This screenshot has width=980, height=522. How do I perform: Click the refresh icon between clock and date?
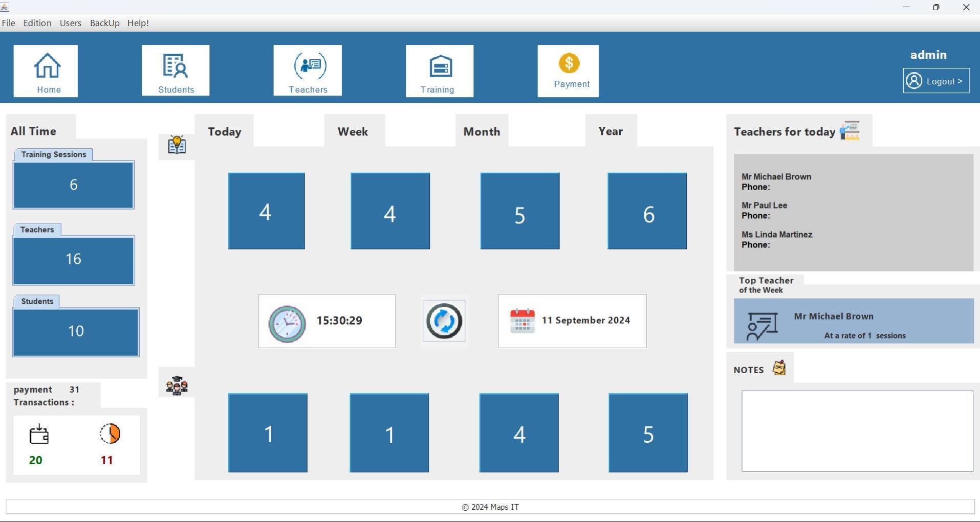(x=443, y=321)
